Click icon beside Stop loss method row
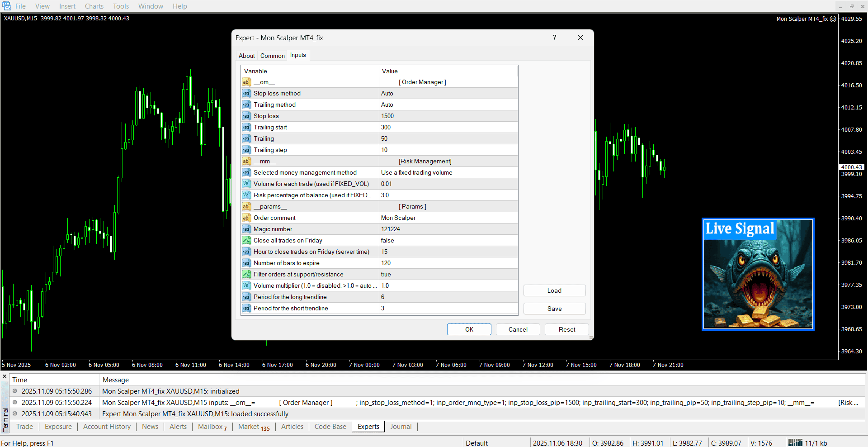Viewport: 868px width, 447px height. pyautogui.click(x=246, y=93)
